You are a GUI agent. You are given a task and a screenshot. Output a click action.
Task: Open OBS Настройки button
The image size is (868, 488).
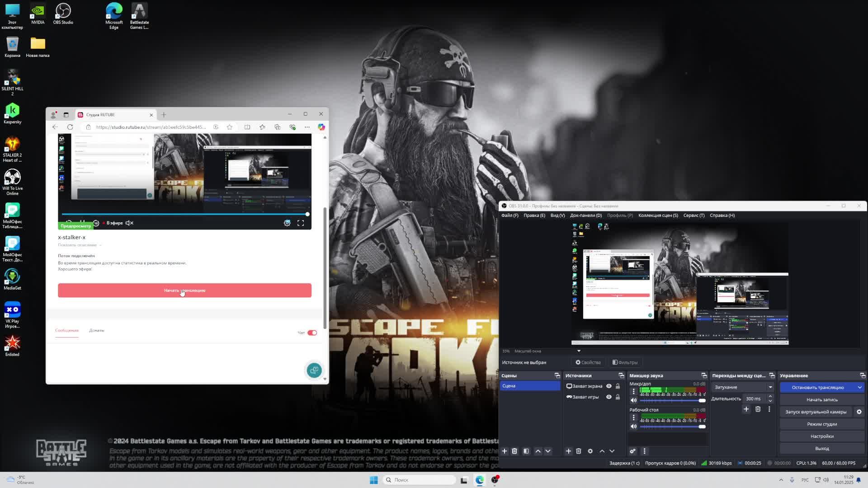click(x=822, y=436)
